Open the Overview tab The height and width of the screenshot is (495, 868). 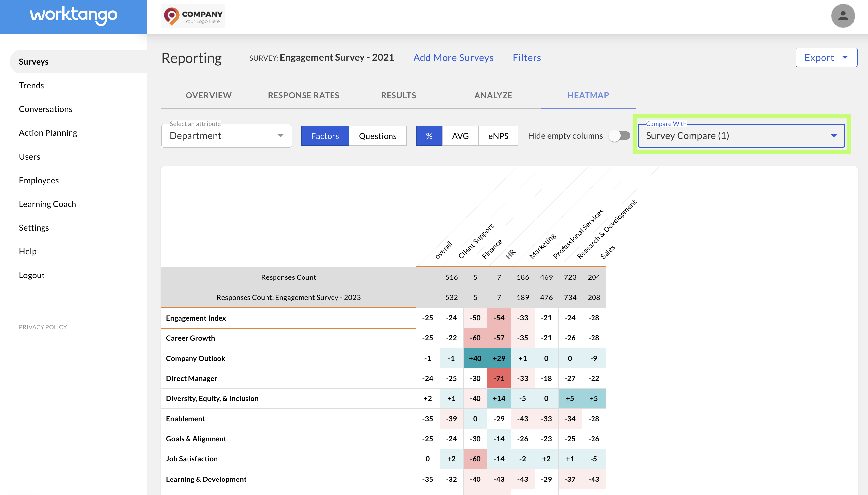(x=209, y=95)
